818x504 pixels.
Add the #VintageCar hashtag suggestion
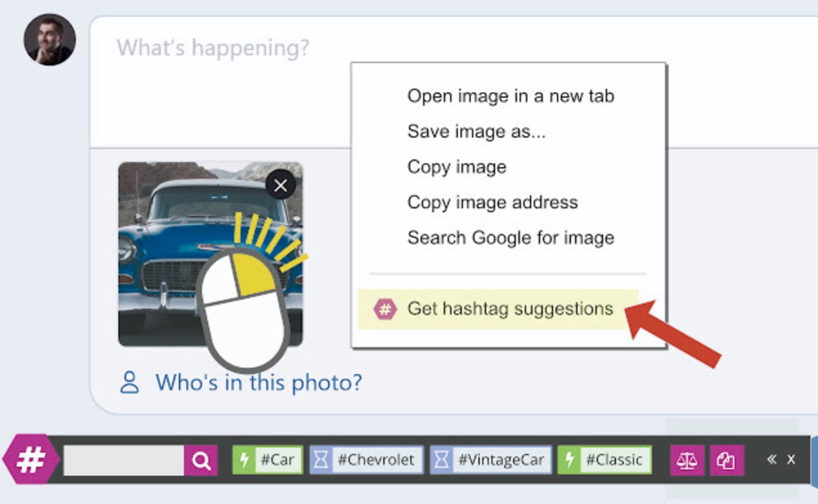pos(491,460)
